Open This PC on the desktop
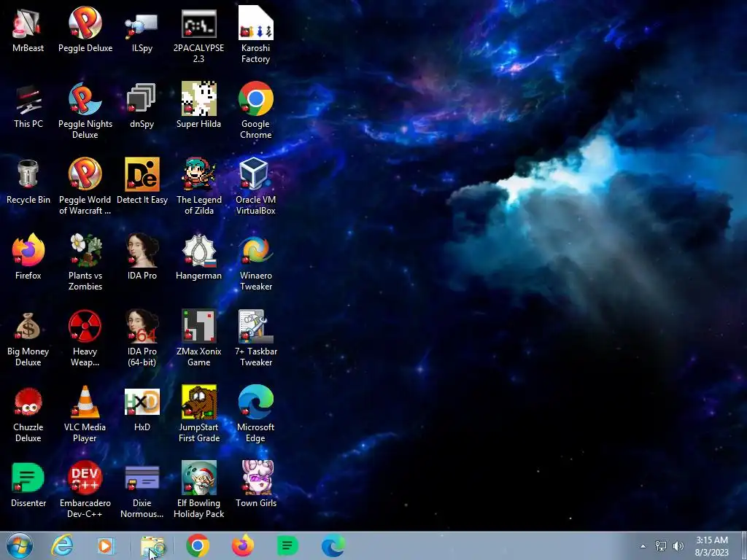This screenshot has width=747, height=560. coord(28,106)
